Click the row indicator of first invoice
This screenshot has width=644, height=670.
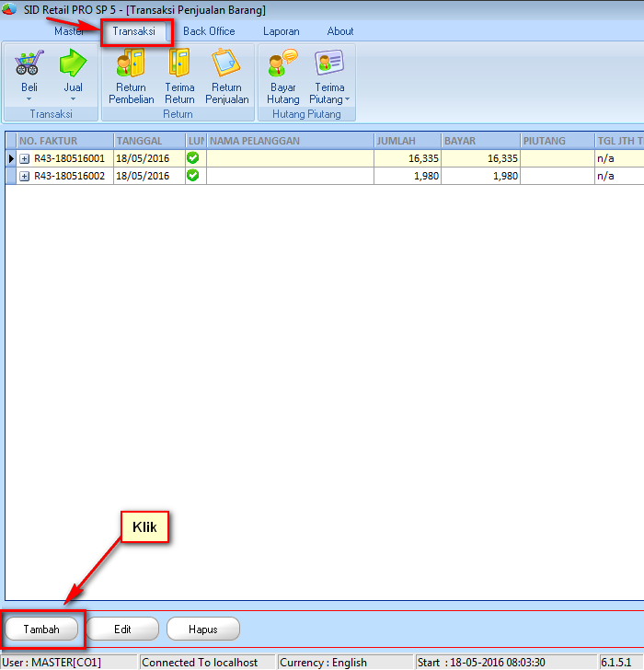coord(11,158)
